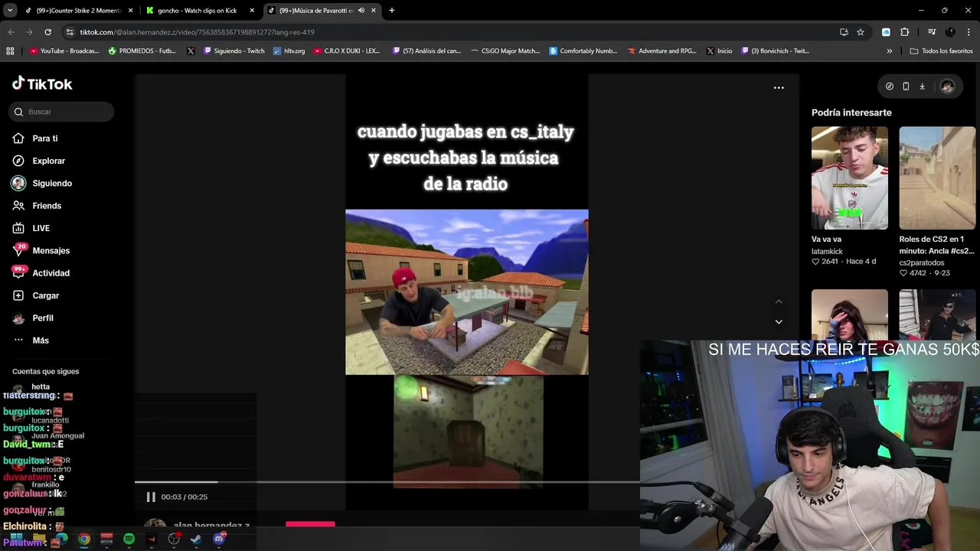Click the Buscar search field

coord(61,112)
